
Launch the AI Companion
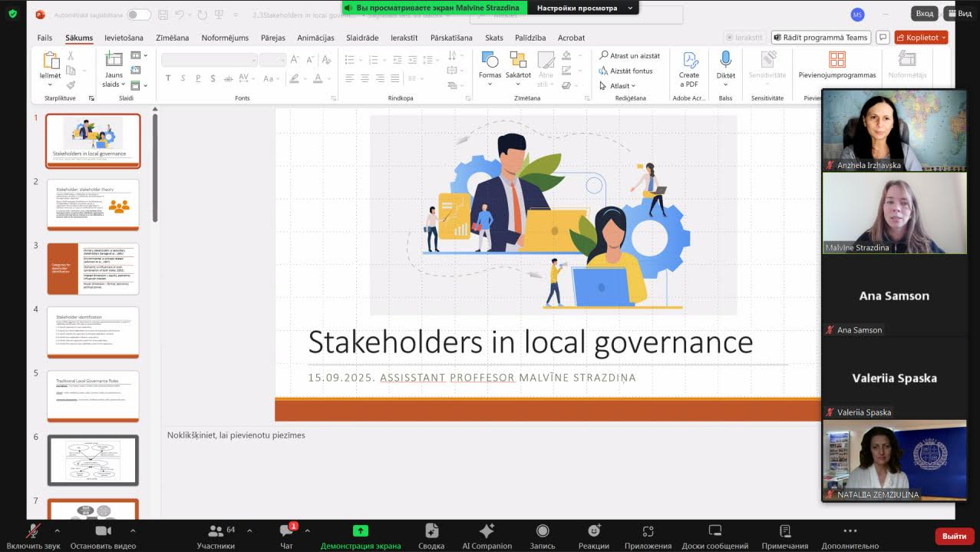pyautogui.click(x=487, y=535)
